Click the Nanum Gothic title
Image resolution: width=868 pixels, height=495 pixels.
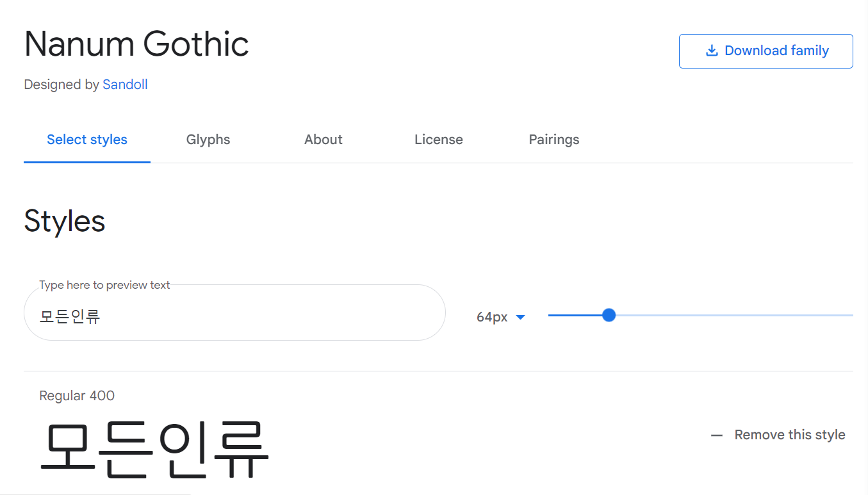pos(136,44)
